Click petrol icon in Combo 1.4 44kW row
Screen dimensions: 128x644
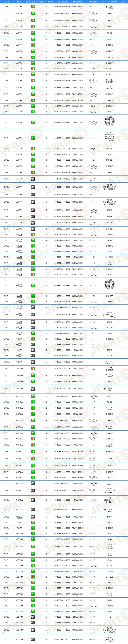pyautogui.click(x=33, y=375)
